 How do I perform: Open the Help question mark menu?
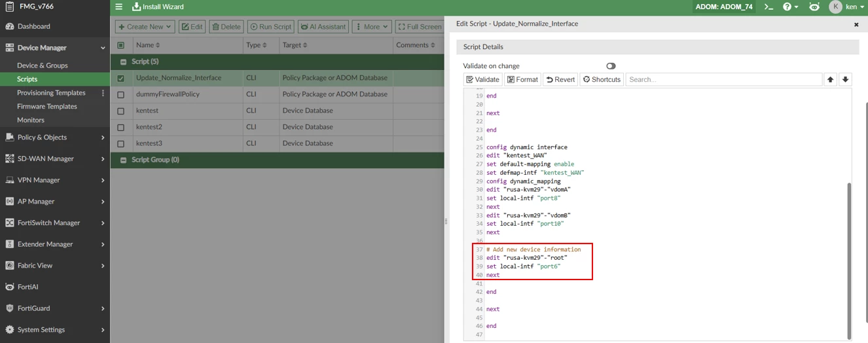tap(791, 7)
